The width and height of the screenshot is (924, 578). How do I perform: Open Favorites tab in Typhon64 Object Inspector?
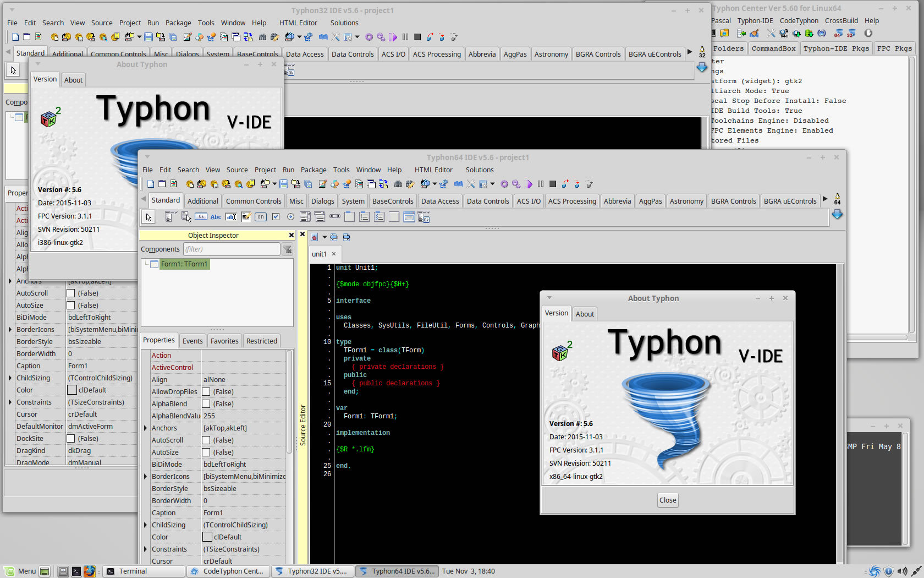coord(224,341)
